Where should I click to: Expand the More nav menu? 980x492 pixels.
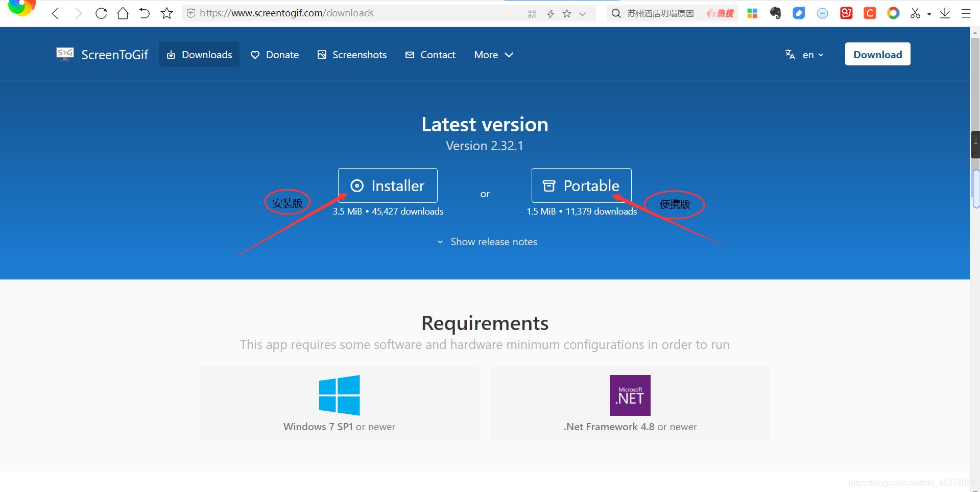click(x=493, y=55)
